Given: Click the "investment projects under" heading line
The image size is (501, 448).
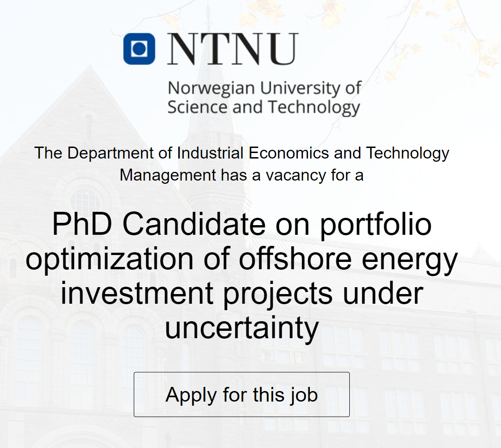Looking at the screenshot, I should (242, 293).
